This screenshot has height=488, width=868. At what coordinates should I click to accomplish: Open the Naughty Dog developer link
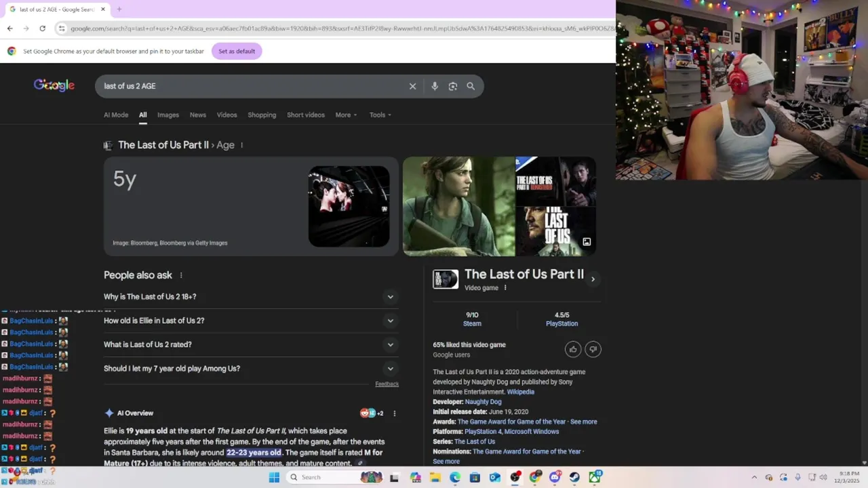(483, 402)
